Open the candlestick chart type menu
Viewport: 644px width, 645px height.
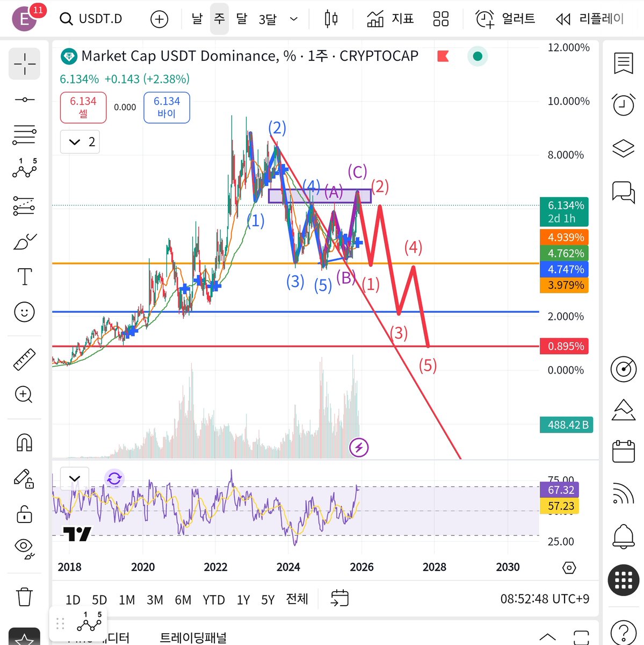[x=331, y=19]
